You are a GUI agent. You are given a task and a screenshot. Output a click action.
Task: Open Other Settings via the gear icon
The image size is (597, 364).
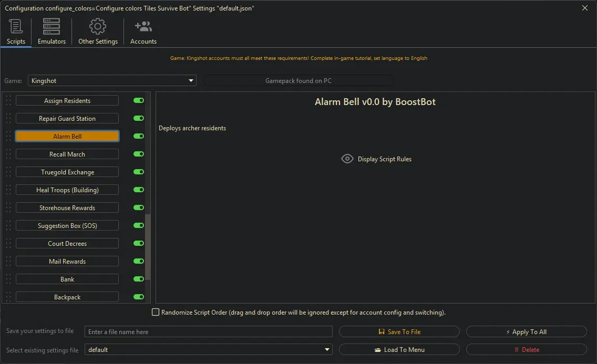(x=98, y=25)
